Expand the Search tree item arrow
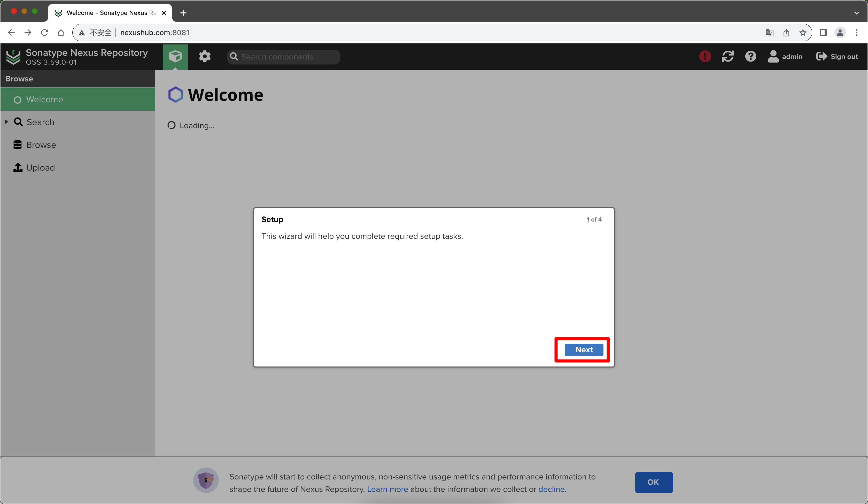The height and width of the screenshot is (504, 868). (6, 122)
